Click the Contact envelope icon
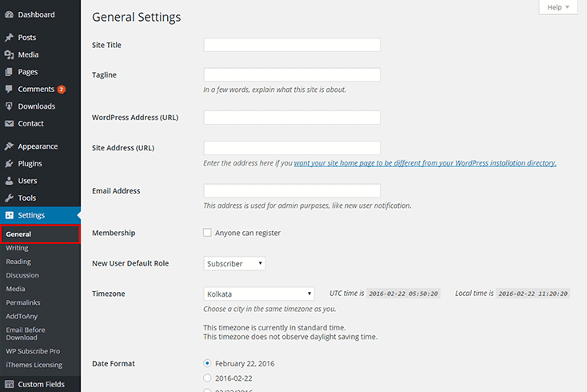587x392 pixels. coord(10,123)
